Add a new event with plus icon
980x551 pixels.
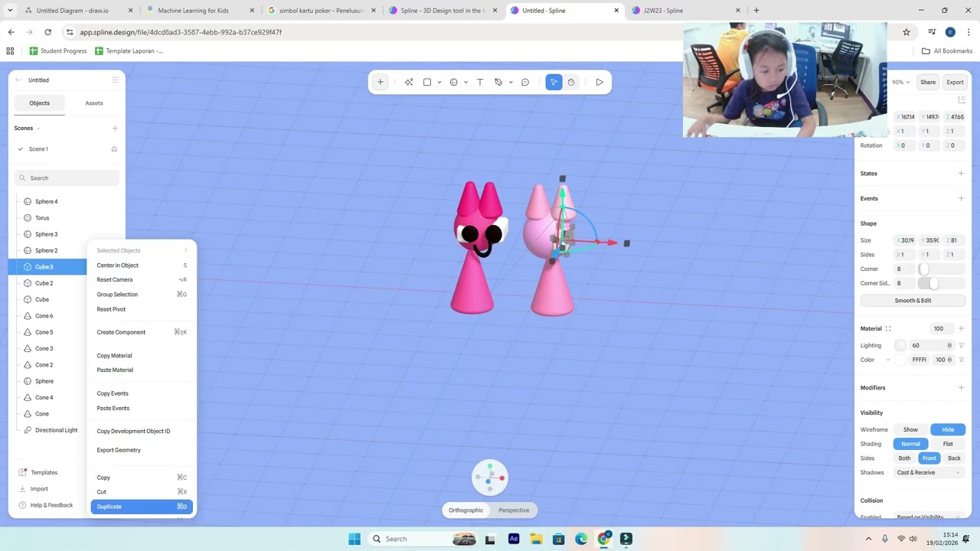click(x=961, y=199)
